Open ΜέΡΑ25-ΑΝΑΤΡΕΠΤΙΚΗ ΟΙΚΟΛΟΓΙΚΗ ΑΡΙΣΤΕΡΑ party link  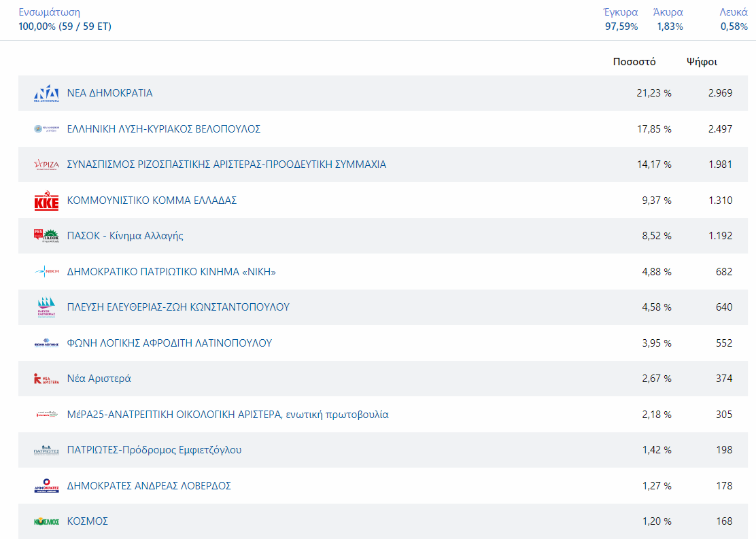(x=228, y=414)
